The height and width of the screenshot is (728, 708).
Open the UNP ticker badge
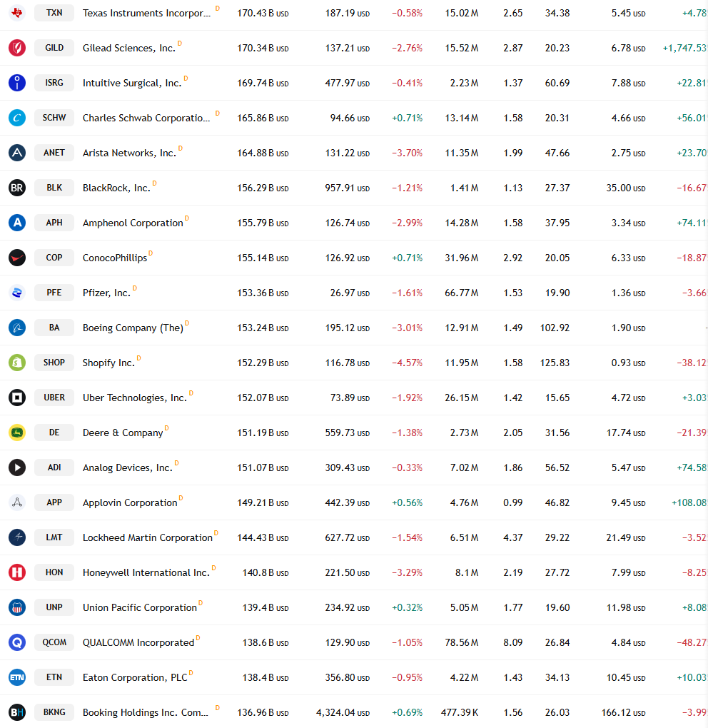pos(54,607)
